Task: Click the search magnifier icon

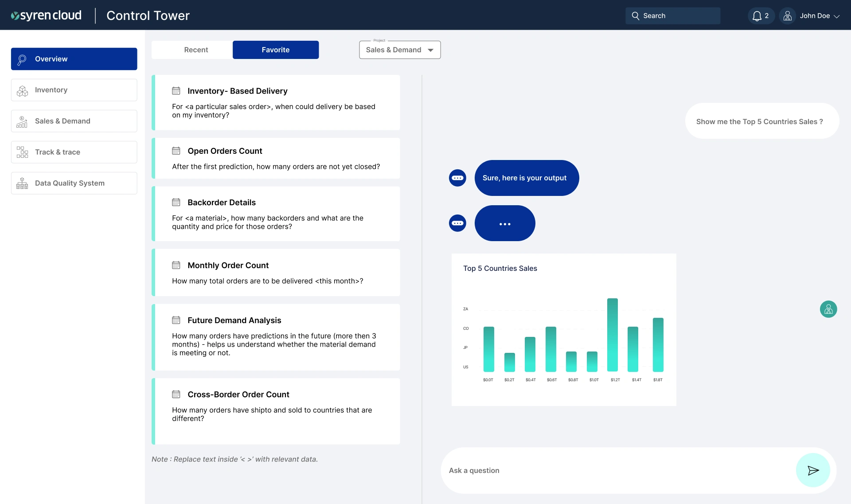Action: [x=636, y=16]
